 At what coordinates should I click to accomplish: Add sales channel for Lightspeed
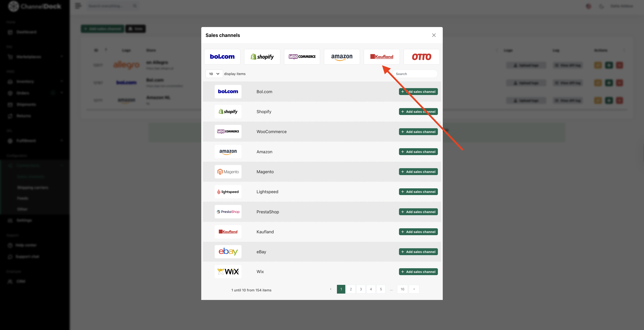coord(418,192)
